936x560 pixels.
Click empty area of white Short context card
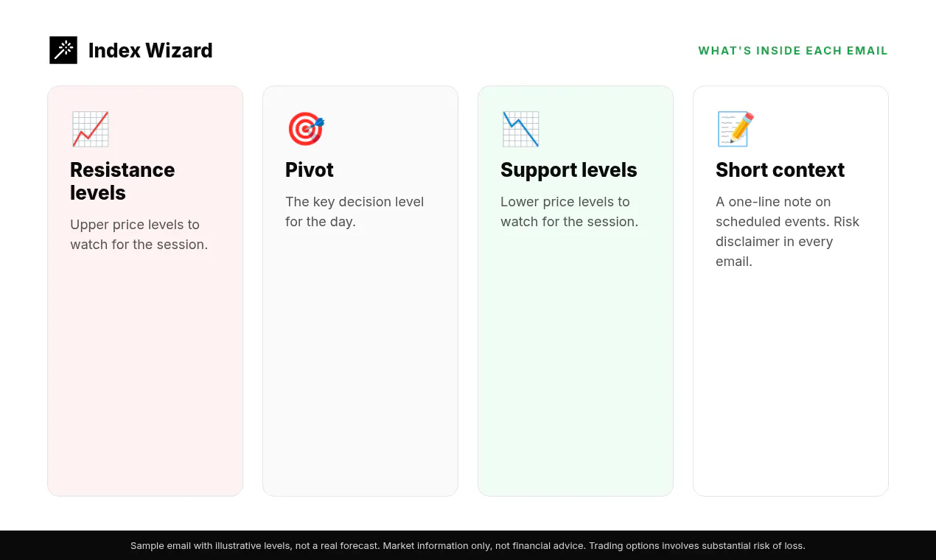791,383
